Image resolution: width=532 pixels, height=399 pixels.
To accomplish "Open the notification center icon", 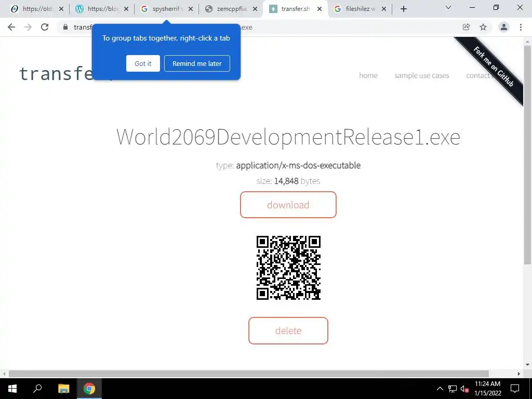I will pyautogui.click(x=515, y=389).
